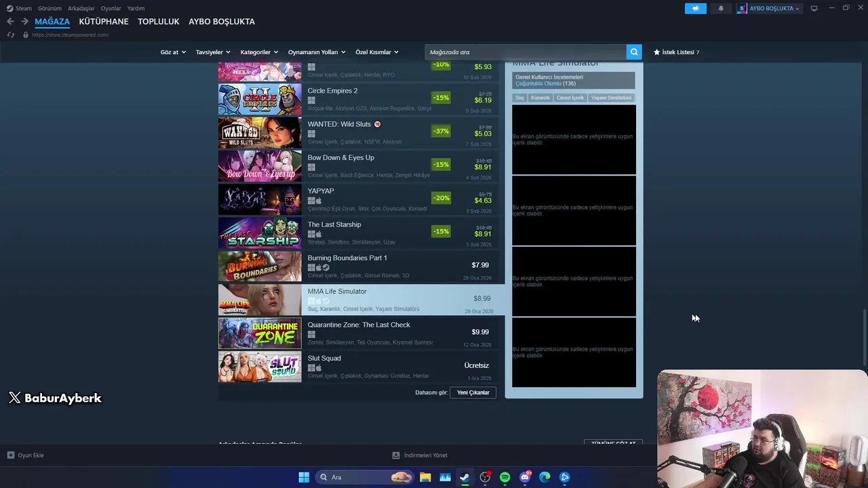Open Discord from the taskbar
The width and height of the screenshot is (868, 488).
(525, 477)
